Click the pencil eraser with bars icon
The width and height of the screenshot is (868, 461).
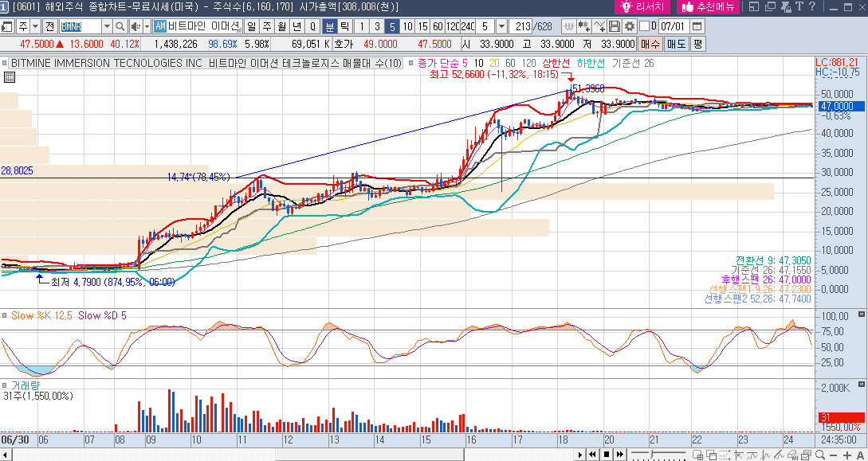click(792, 455)
